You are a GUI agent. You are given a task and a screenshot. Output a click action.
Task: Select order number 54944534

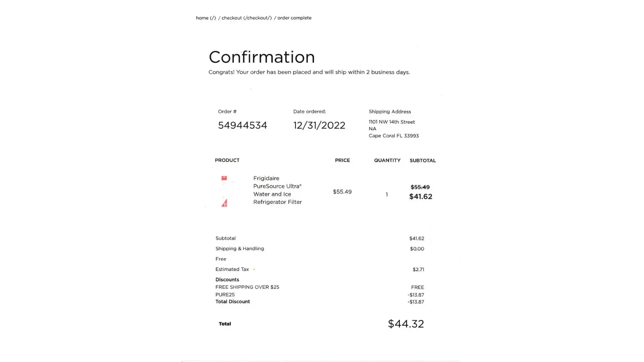coord(242,125)
